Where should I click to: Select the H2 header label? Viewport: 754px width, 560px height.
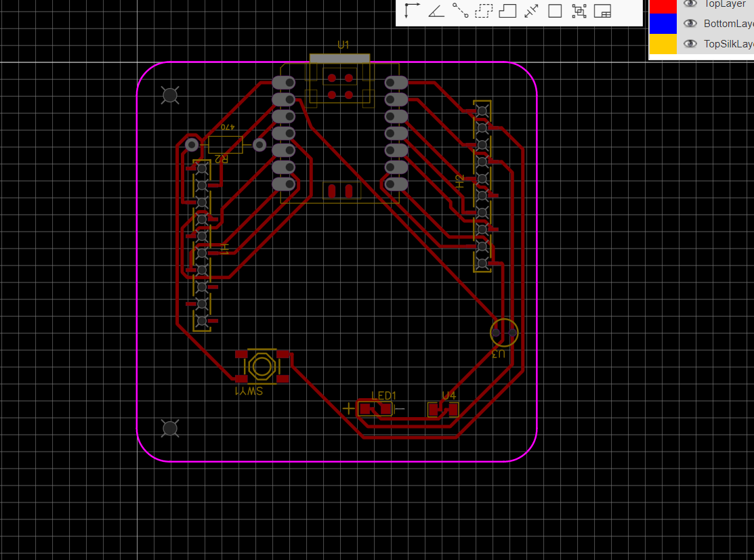pos(460,181)
